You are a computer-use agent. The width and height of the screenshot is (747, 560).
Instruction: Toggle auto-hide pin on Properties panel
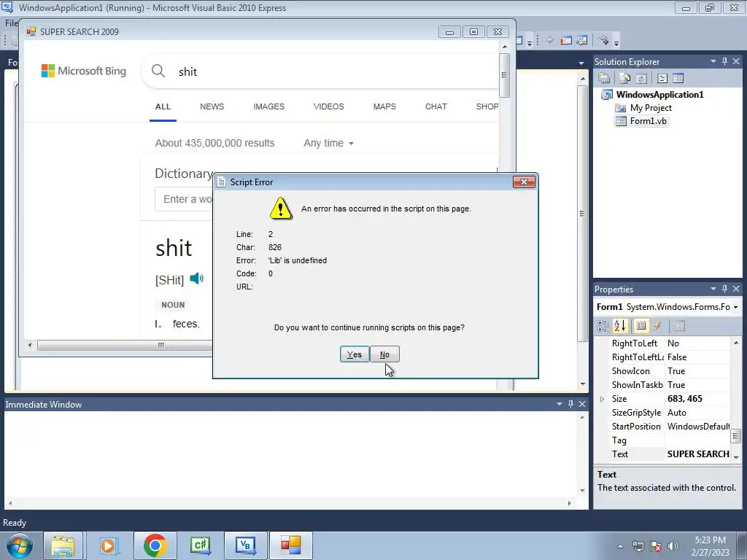click(x=724, y=289)
